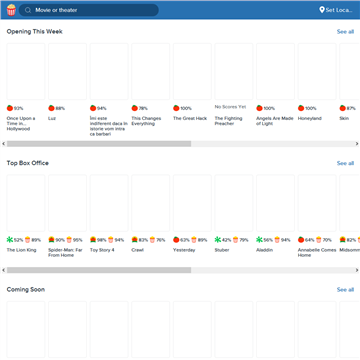360x360 pixels.
Task: Open Set Location option
Action: click(336, 10)
